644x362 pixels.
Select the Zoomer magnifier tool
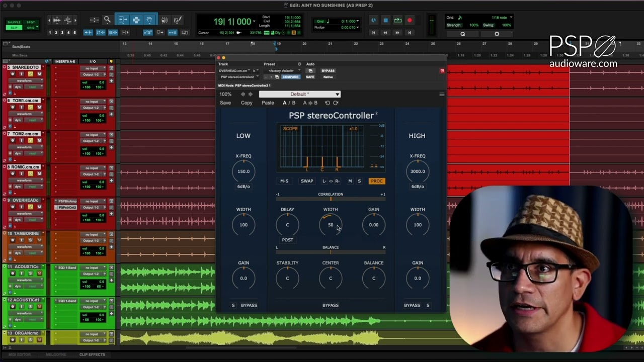[x=107, y=20]
